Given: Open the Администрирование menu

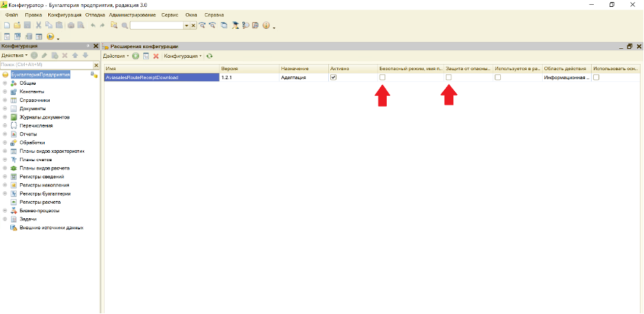Looking at the screenshot, I should [132, 14].
